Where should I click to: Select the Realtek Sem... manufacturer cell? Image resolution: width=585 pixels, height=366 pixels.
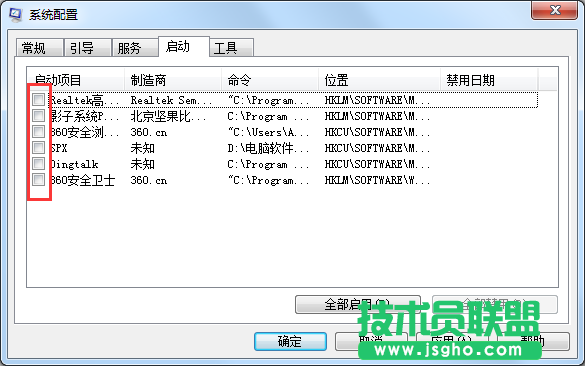point(171,100)
